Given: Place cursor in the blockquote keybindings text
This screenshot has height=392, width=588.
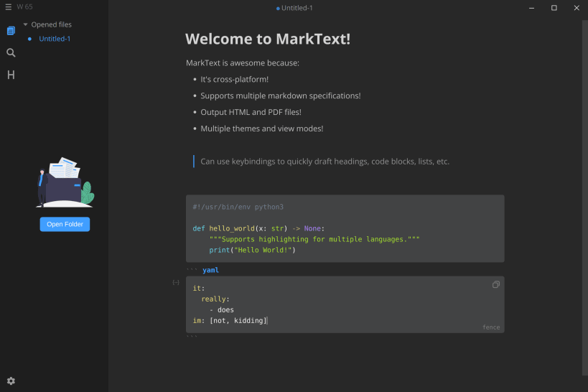Looking at the screenshot, I should pyautogui.click(x=325, y=162).
